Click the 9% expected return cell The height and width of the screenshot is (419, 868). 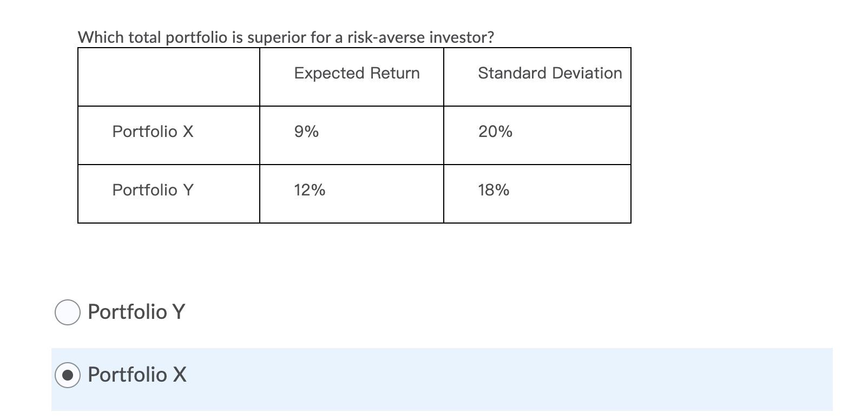[x=305, y=131]
